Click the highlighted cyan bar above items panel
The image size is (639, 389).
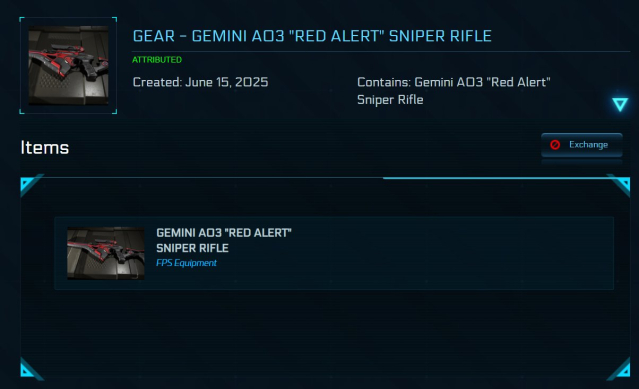pos(495,178)
